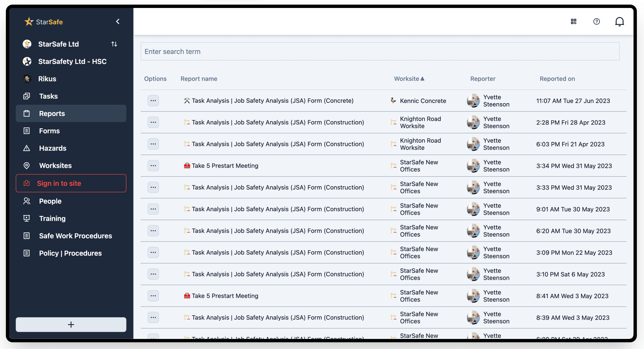Click the Enter search term field
This screenshot has width=644, height=349.
pos(380,52)
